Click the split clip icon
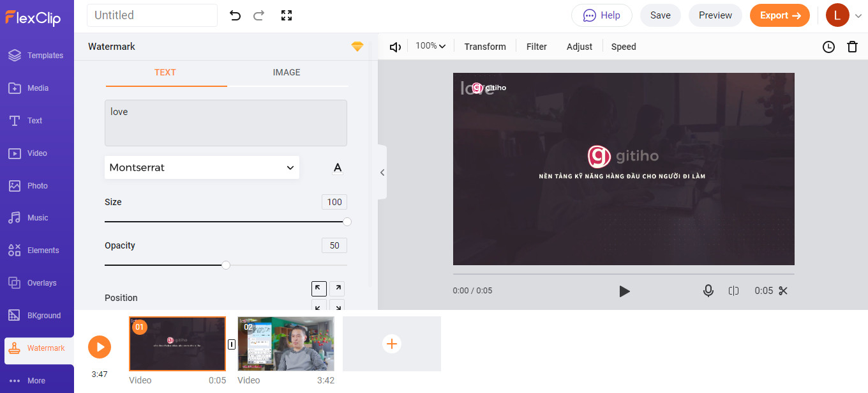 click(733, 291)
